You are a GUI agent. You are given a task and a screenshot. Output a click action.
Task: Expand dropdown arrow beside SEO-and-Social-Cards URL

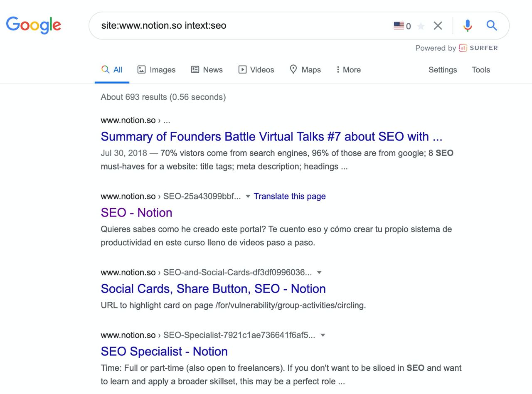319,273
